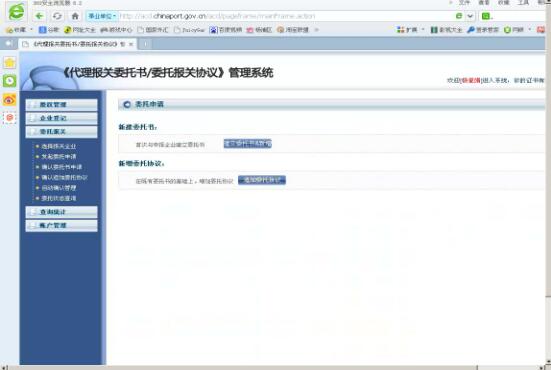Expand the 收藏 bookmarks dropdown arrow

pos(31,30)
